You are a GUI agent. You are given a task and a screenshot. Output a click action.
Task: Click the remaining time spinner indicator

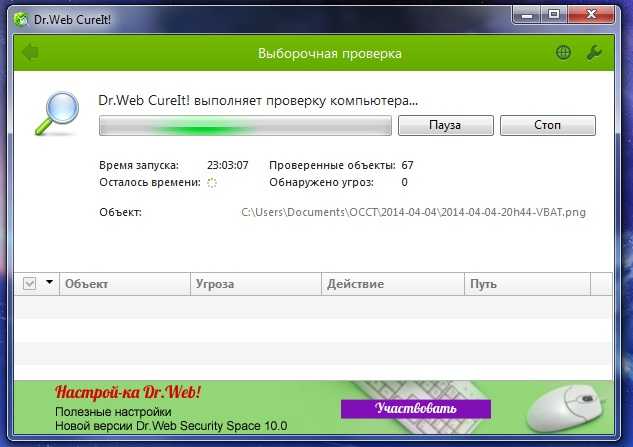point(212,183)
